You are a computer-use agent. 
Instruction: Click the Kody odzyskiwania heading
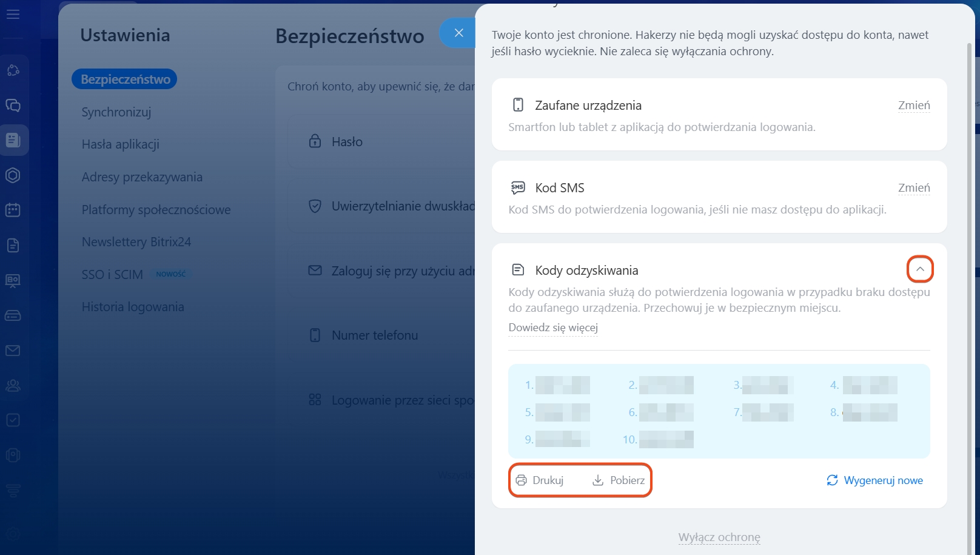[x=586, y=271]
